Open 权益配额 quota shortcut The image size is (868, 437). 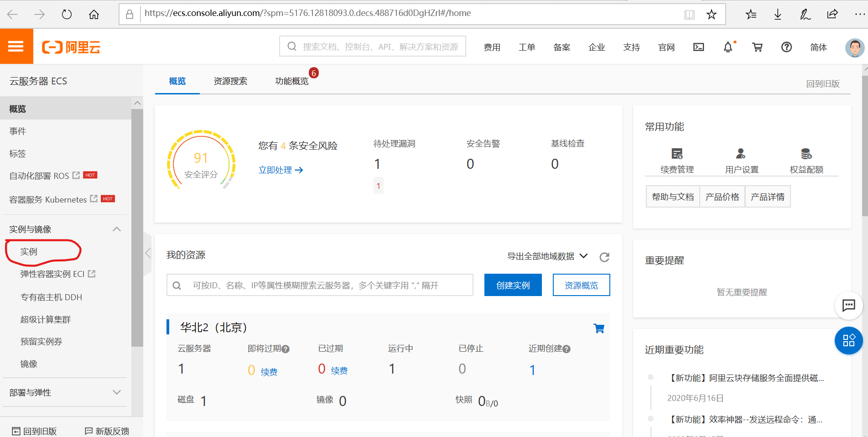click(806, 161)
